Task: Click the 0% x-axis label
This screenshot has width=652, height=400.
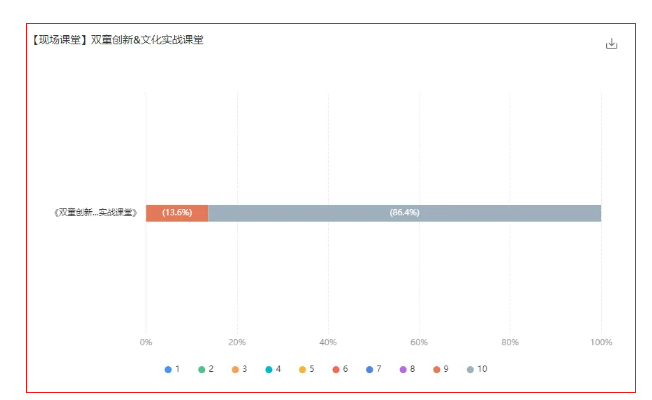Action: 146,342
